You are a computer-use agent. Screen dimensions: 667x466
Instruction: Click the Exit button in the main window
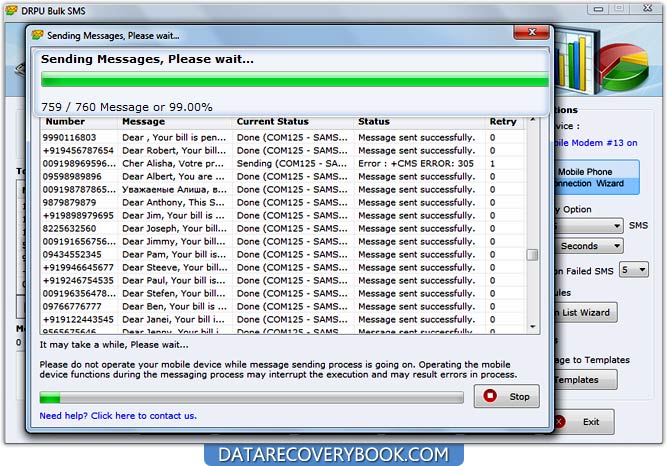[584, 422]
